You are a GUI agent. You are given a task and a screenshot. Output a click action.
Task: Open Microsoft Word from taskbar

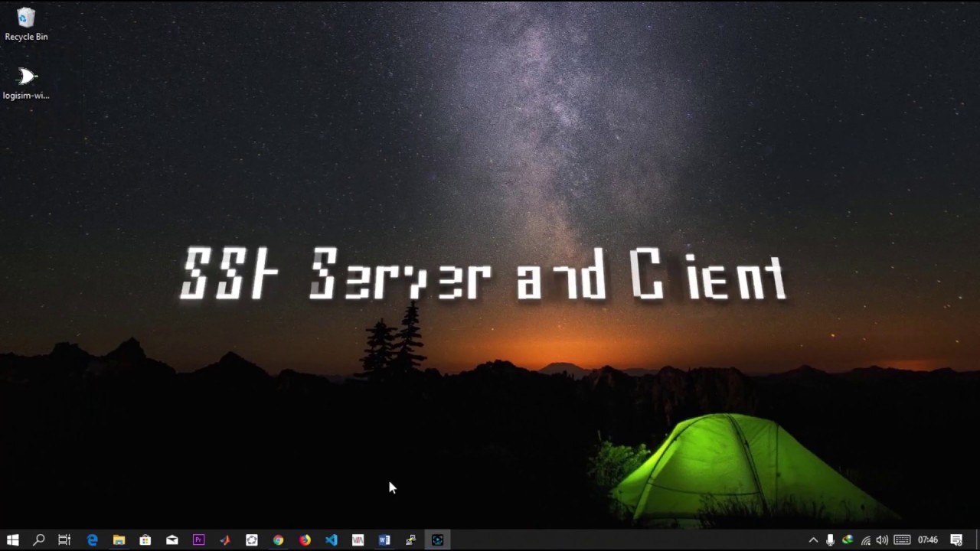point(384,540)
